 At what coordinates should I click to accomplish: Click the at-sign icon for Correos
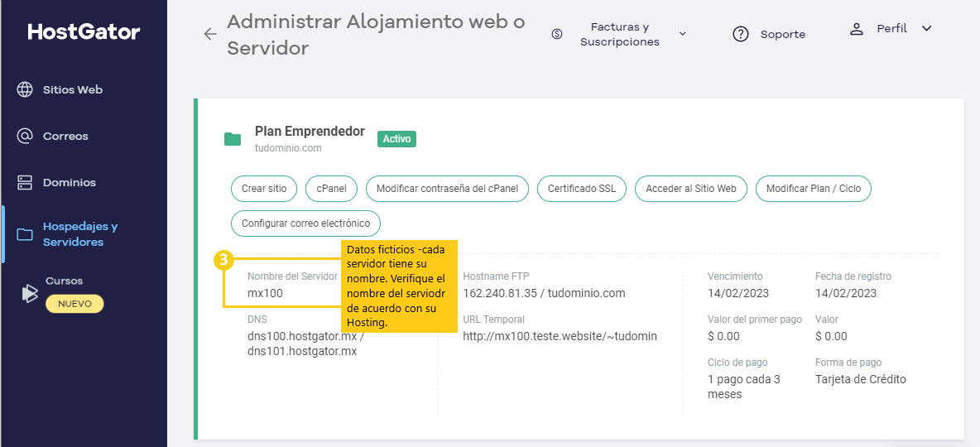tap(24, 136)
